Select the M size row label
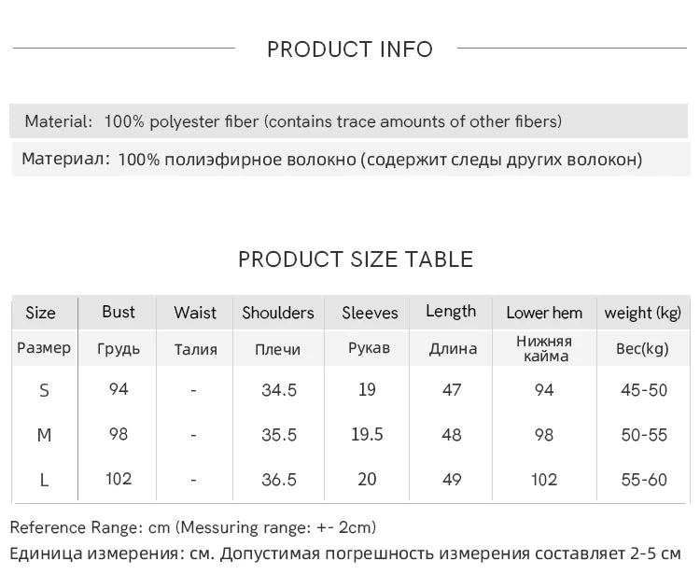Screen dimensions: 700x588 (x=44, y=435)
